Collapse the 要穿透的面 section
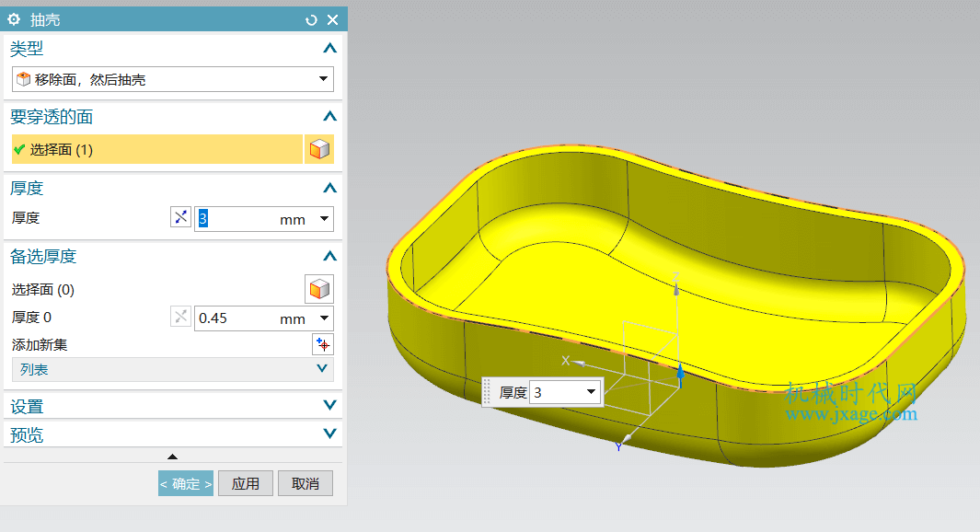980x532 pixels. tap(330, 116)
